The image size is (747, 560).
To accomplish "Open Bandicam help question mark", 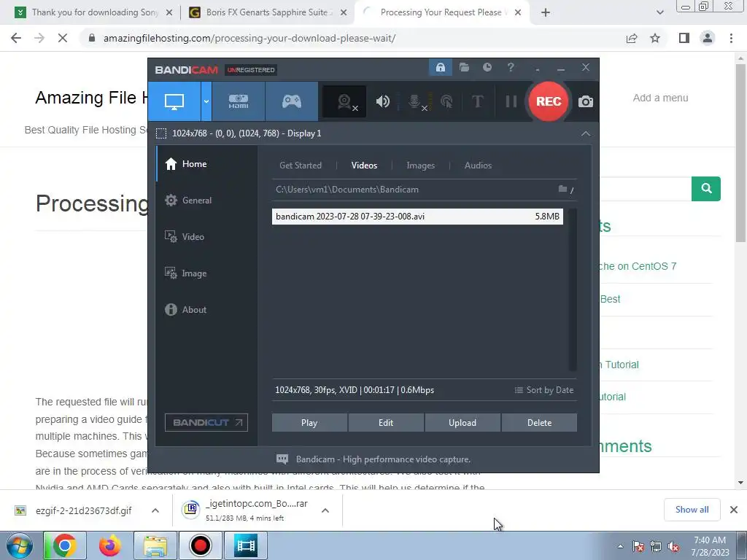I will [x=511, y=68].
